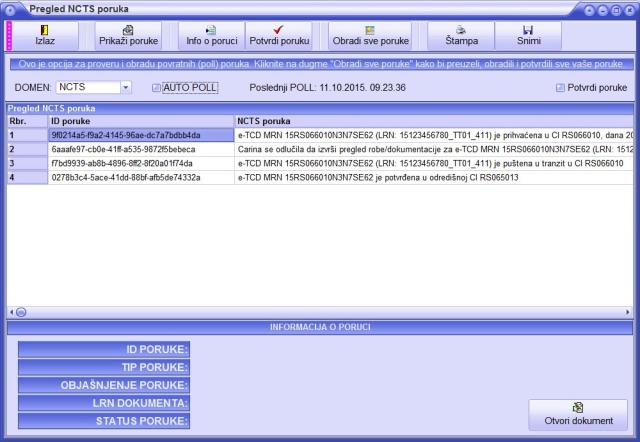
Task: Process all with Obradi sve poruke
Action: pyautogui.click(x=370, y=36)
